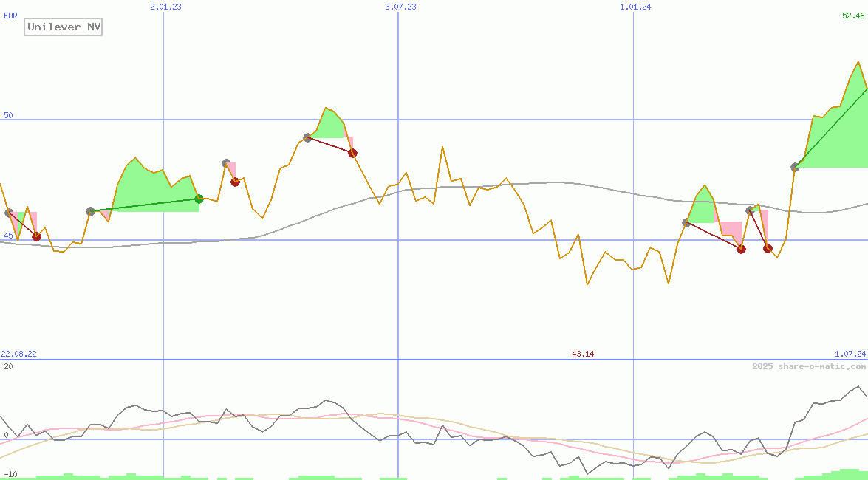Click gray entry marker nearest 22.08.22 chart start
The image size is (868, 480).
click(x=9, y=213)
